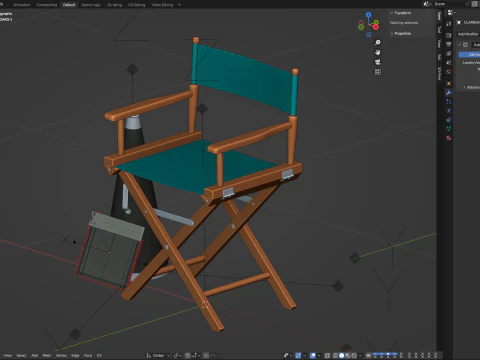Open the Output properties tab icon

click(x=449, y=44)
